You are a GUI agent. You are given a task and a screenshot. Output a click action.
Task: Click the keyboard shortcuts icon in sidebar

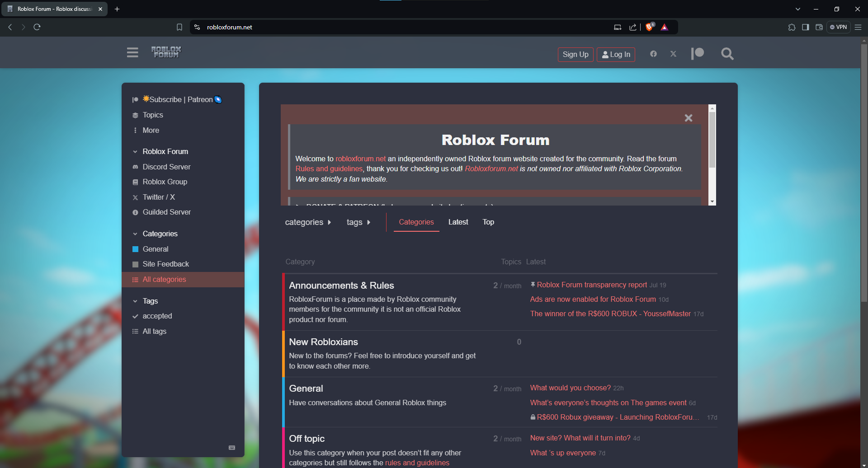click(x=232, y=448)
